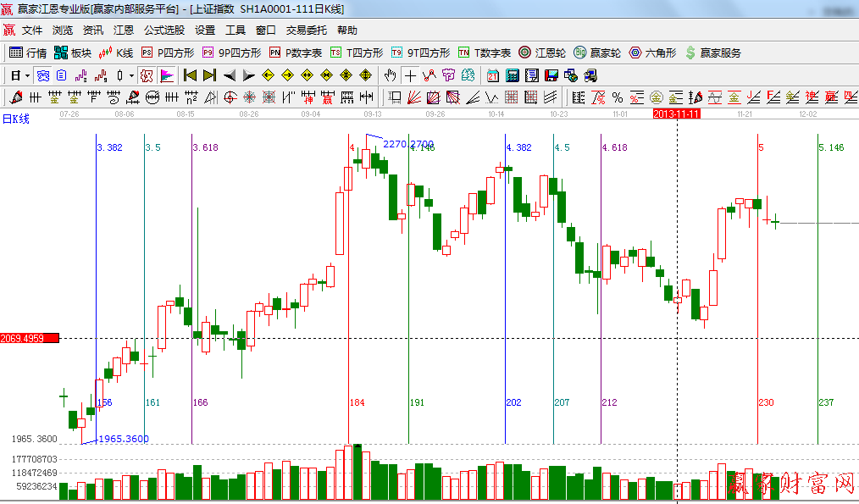This screenshot has height=504, width=859.
Task: Jump to first bar with skip-back arrow
Action: pyautogui.click(x=190, y=75)
